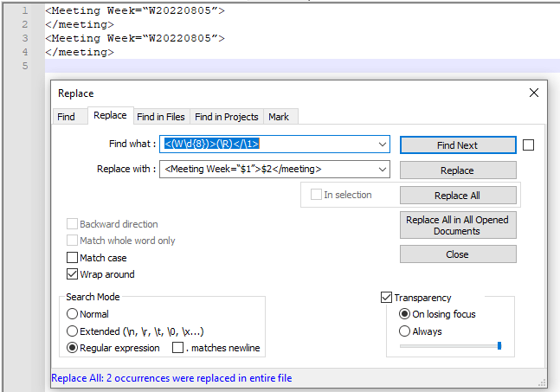This screenshot has height=392, width=560.
Task: Select On losing focus transparency option
Action: pyautogui.click(x=404, y=314)
